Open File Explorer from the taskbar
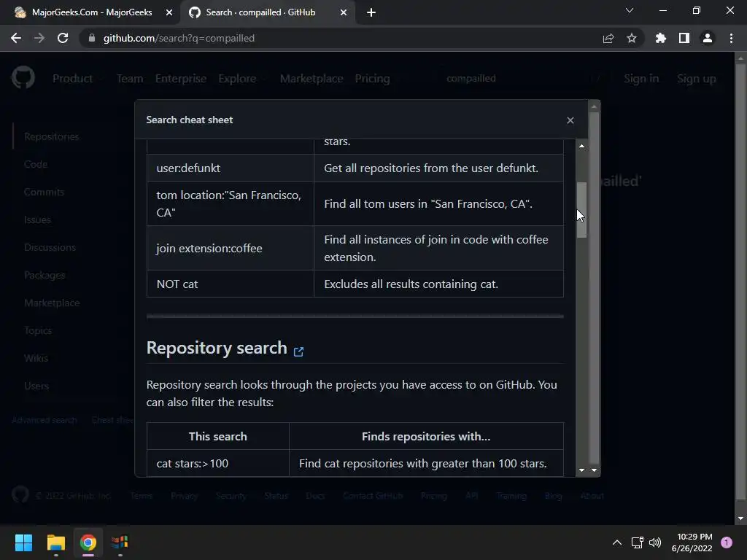The width and height of the screenshot is (747, 560). (55, 542)
